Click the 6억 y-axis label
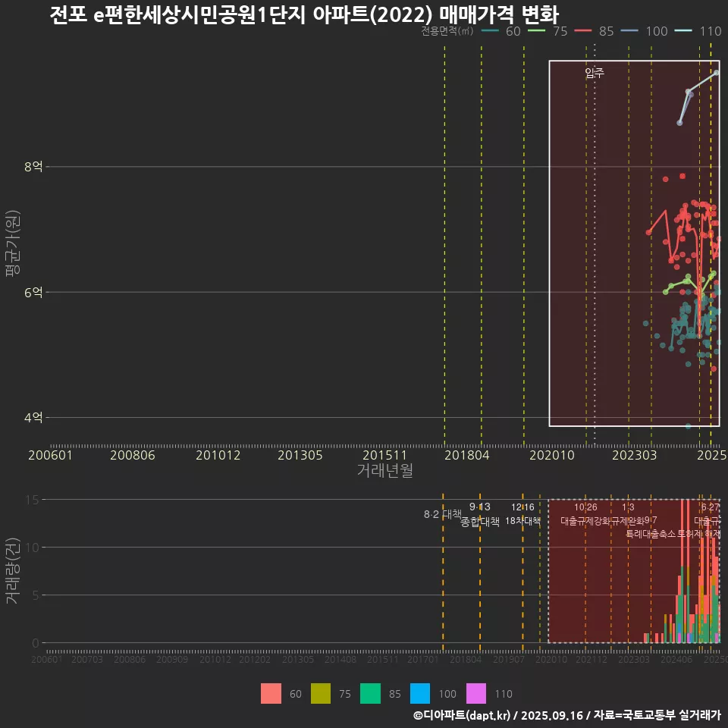The height and width of the screenshot is (728, 728). pos(33,292)
